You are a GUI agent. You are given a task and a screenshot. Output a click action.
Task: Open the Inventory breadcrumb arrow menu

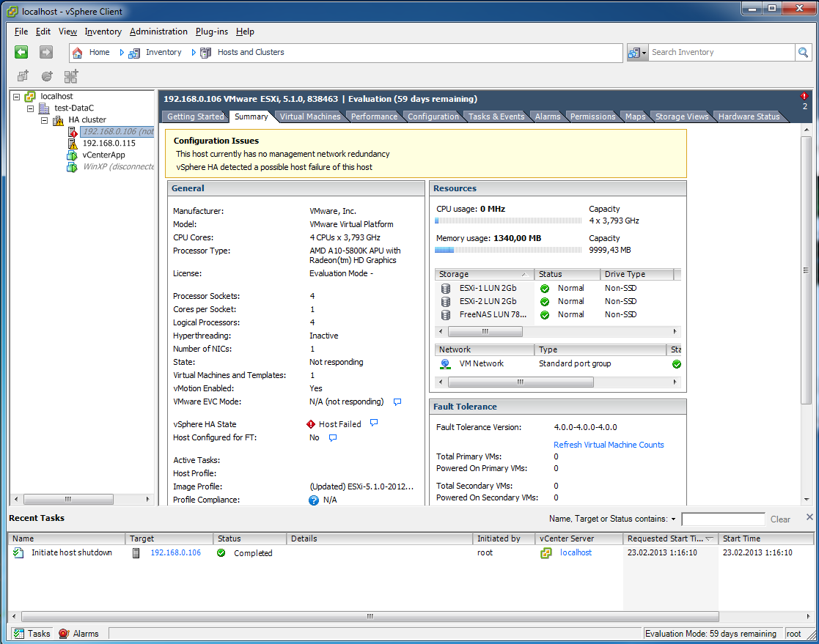[x=194, y=53]
